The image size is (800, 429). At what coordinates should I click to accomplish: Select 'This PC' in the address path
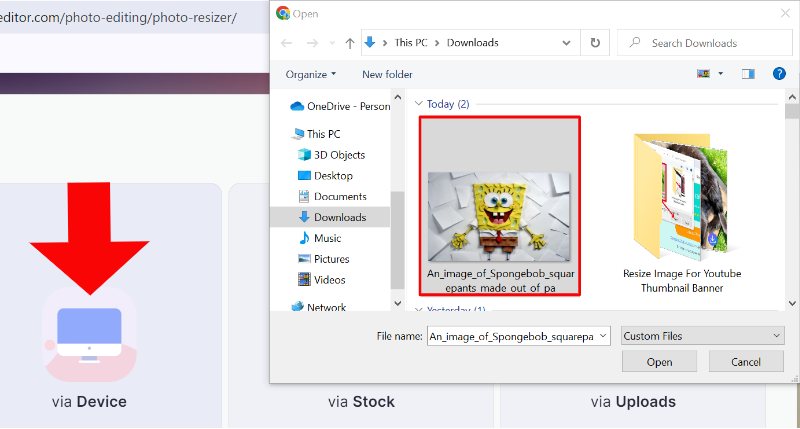pos(411,43)
